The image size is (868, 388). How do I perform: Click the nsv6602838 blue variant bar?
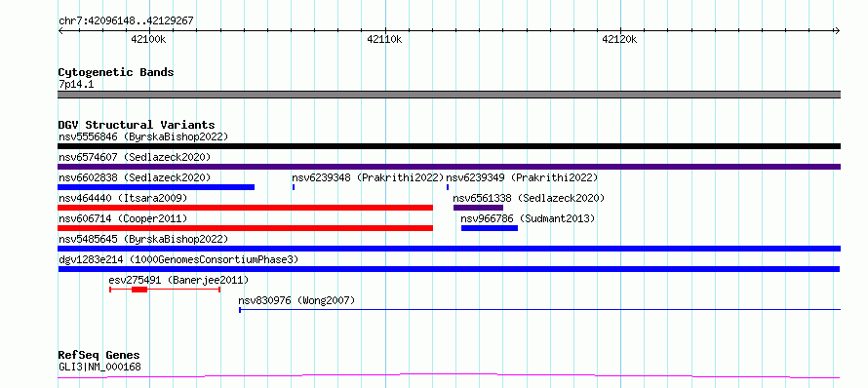tap(156, 187)
